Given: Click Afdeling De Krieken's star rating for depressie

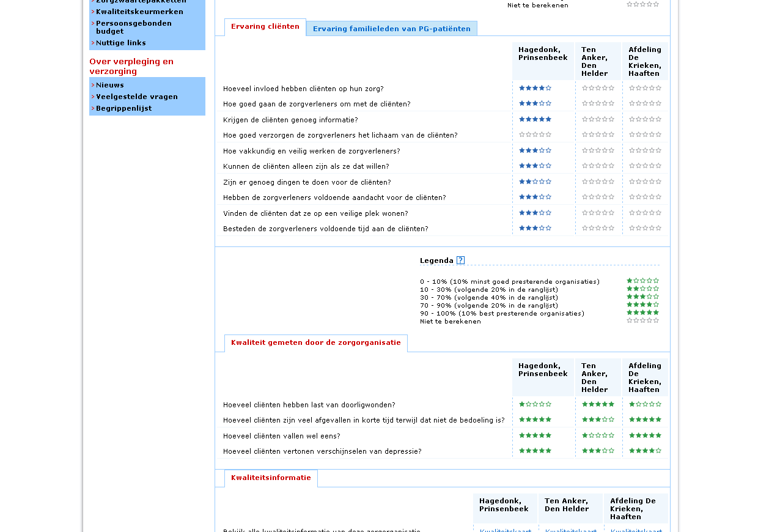Looking at the screenshot, I should tap(645, 451).
